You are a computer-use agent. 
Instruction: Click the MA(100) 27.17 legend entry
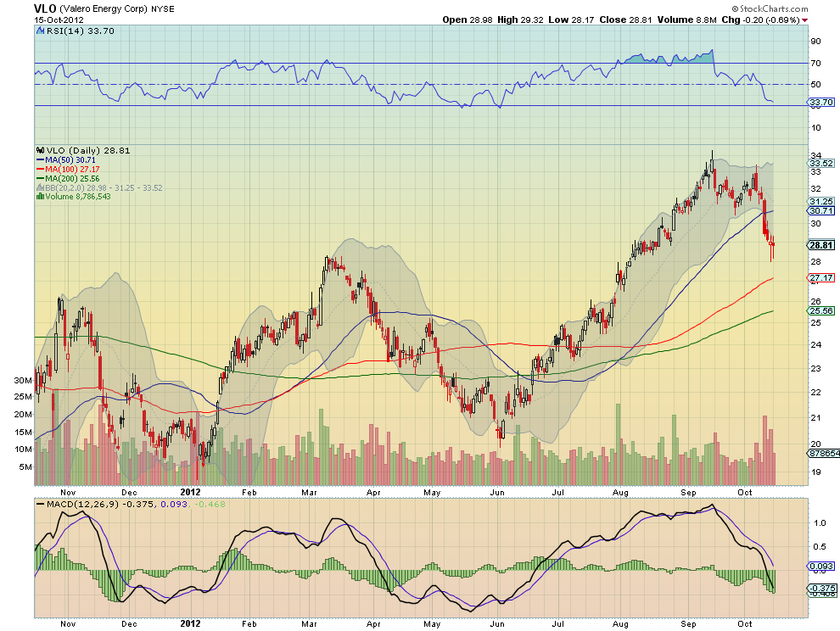[x=72, y=170]
